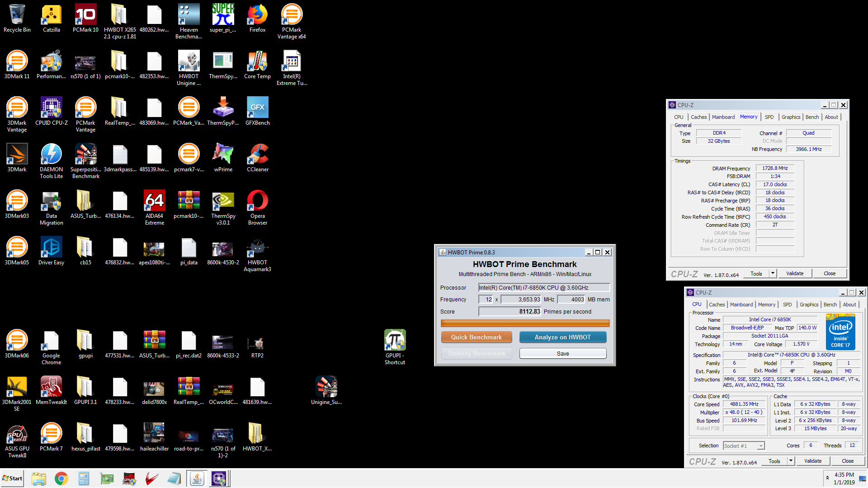The image size is (868, 488).
Task: Launch Opera Browser desktop icon
Action: click(x=257, y=208)
